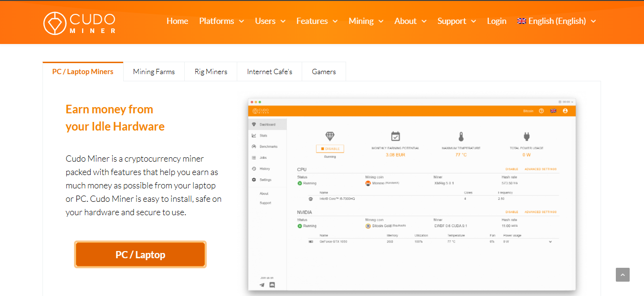Screen dimensions: 644x296
Task: View the Jobs list via its sidebar icon
Action: pos(253,157)
